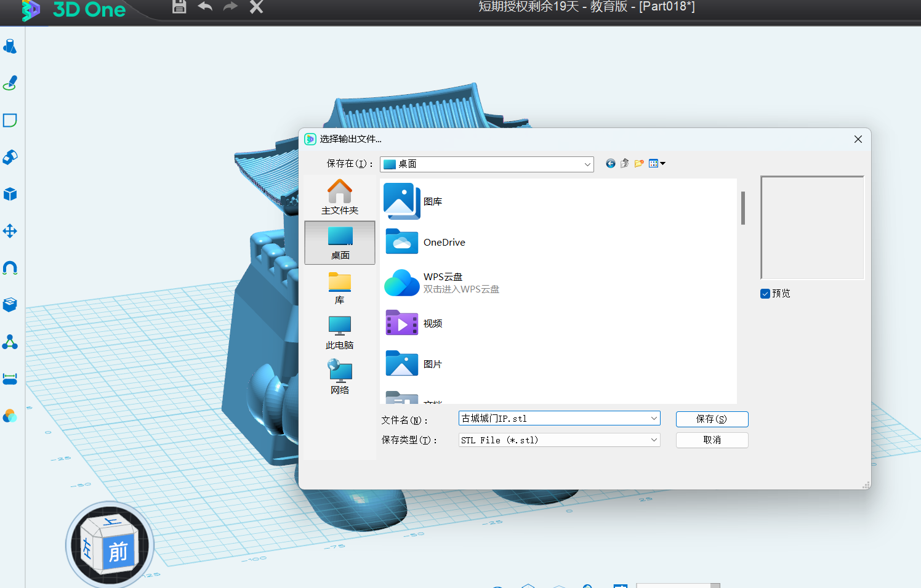Click the 左 left face of view cube
The height and width of the screenshot is (588, 921).
coord(88,547)
